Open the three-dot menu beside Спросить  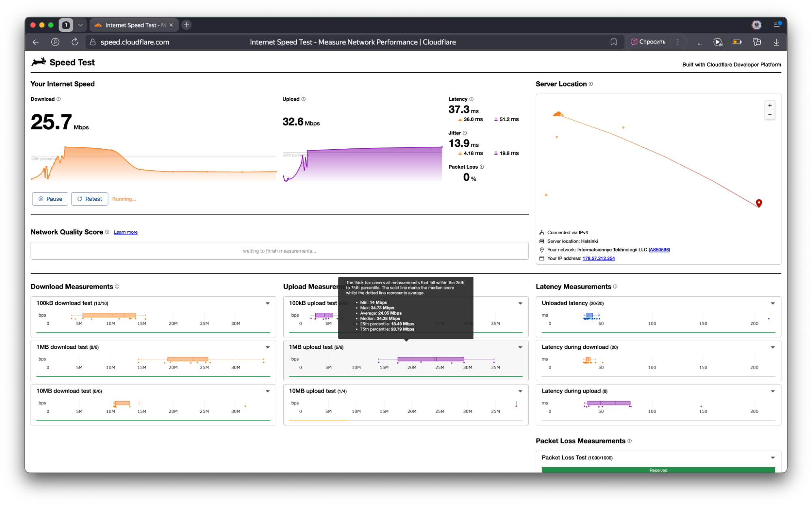tap(678, 42)
